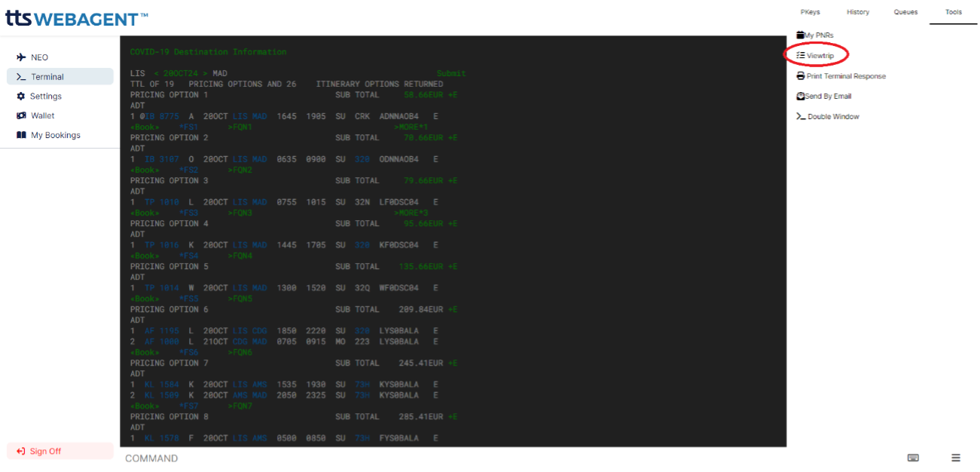Click >MORE*1 expander under option 1

coord(411,127)
